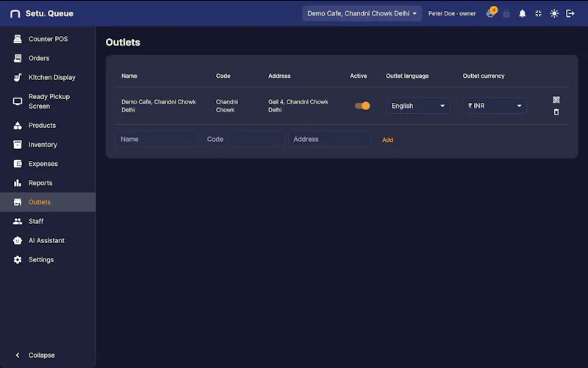The width and height of the screenshot is (588, 368).
Task: Open Ready Pickup Screen
Action: pos(48,101)
